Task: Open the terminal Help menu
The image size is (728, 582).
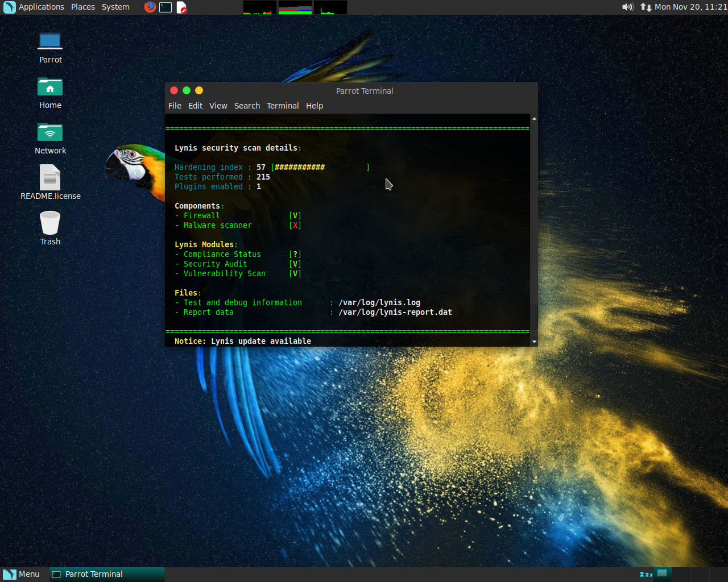Action: 315,106
